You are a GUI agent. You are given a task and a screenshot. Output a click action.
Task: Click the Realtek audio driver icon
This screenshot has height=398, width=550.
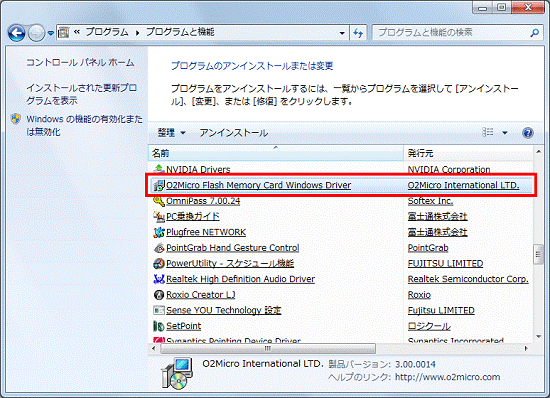(159, 279)
